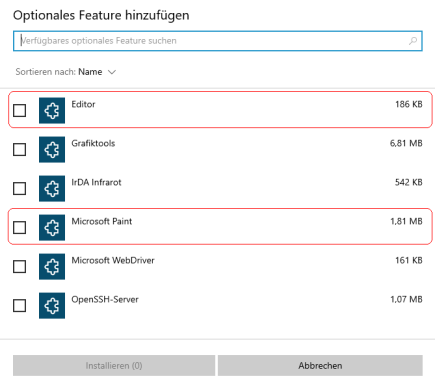Click the Microsoft Paint feature icon

pyautogui.click(x=52, y=227)
